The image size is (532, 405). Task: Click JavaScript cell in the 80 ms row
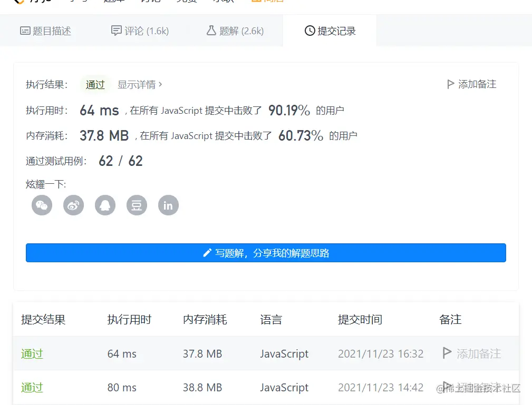(x=284, y=388)
